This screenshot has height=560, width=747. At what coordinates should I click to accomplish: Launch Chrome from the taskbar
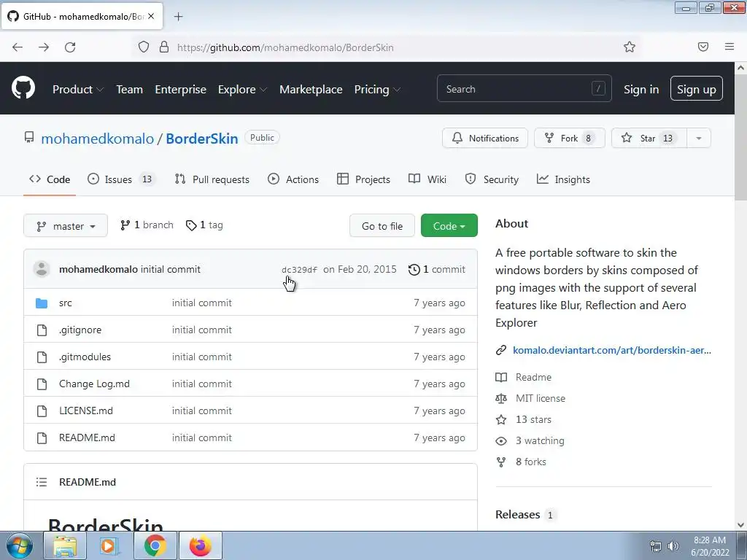(x=155, y=545)
